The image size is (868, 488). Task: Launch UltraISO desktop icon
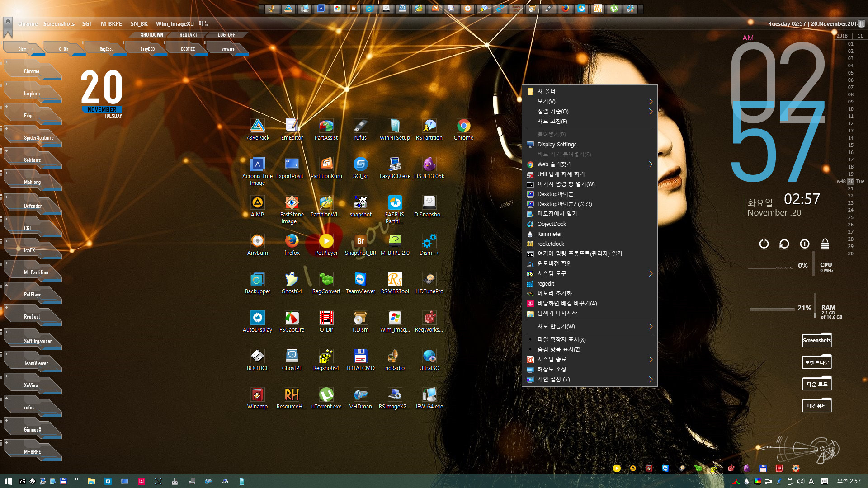click(429, 360)
